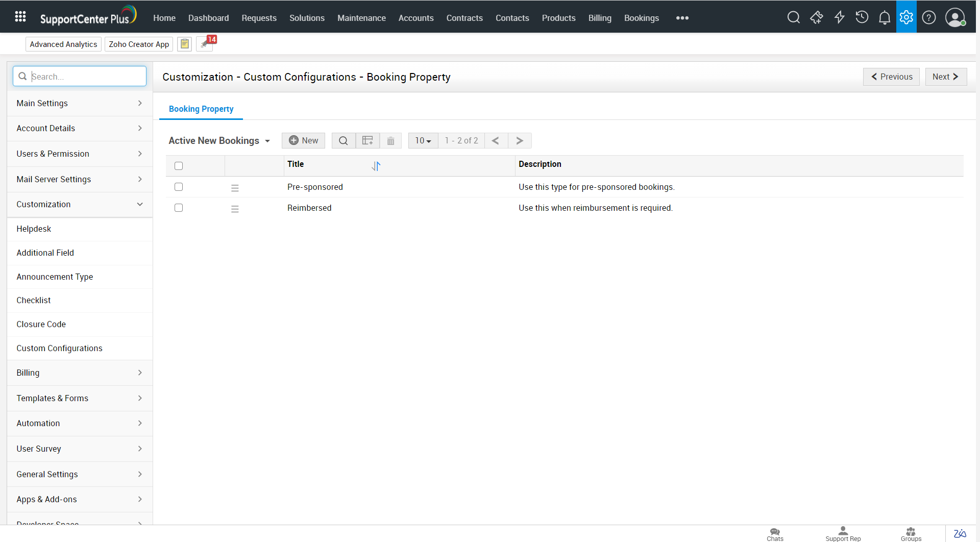Screen dimensions: 980x542
Task: Toggle the select-all header checkbox
Action: pos(179,166)
